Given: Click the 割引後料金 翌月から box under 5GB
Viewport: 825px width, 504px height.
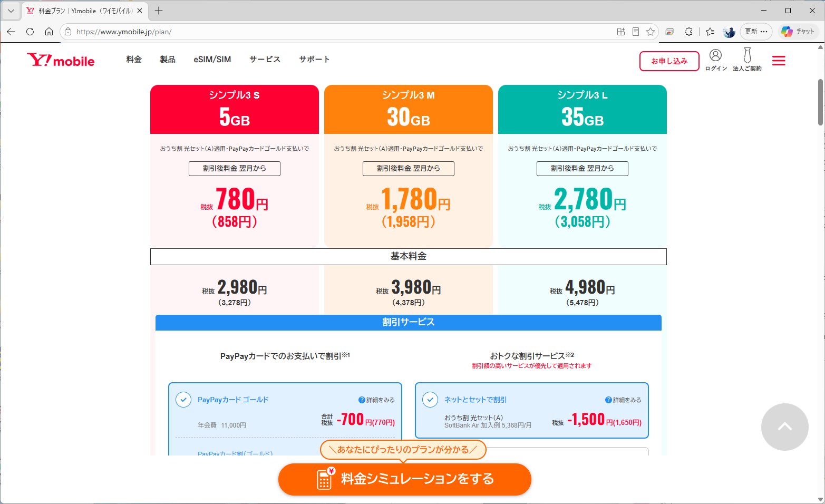Looking at the screenshot, I should point(235,168).
